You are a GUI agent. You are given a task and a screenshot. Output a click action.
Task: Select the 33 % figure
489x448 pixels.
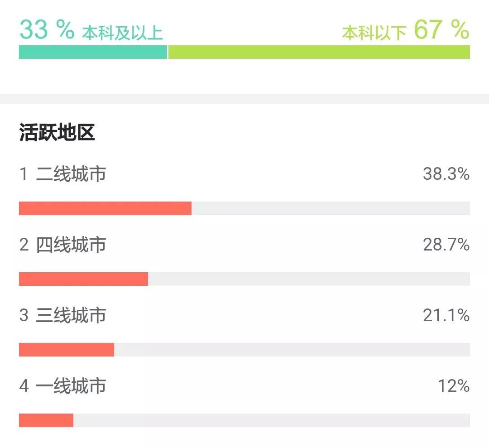tap(46, 29)
